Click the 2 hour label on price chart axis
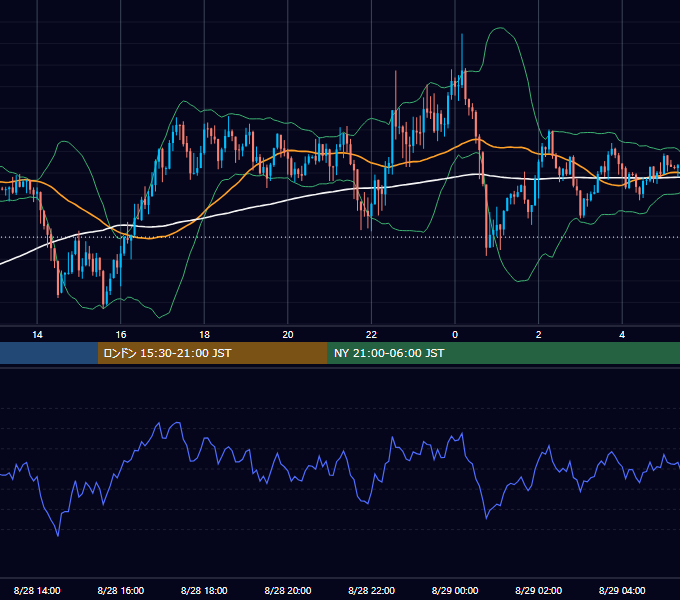Image resolution: width=680 pixels, height=600 pixels. pyautogui.click(x=539, y=335)
